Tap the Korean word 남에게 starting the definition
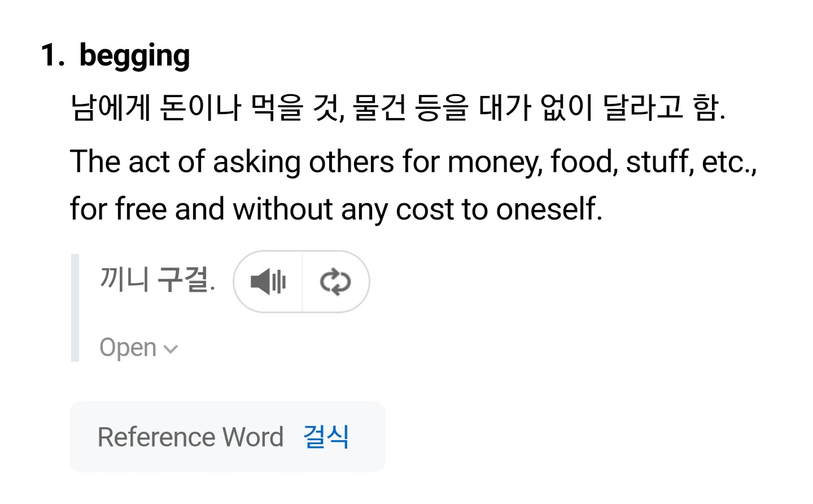Image resolution: width=813 pixels, height=504 pixels. pyautogui.click(x=111, y=107)
